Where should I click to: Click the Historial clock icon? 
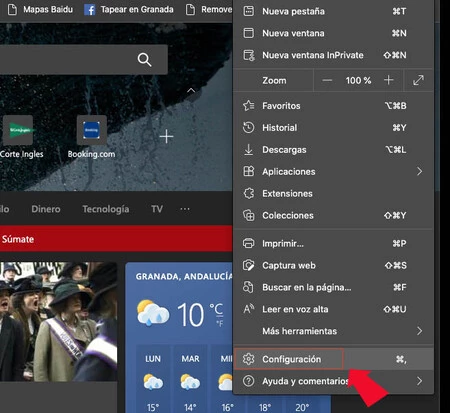(x=249, y=128)
